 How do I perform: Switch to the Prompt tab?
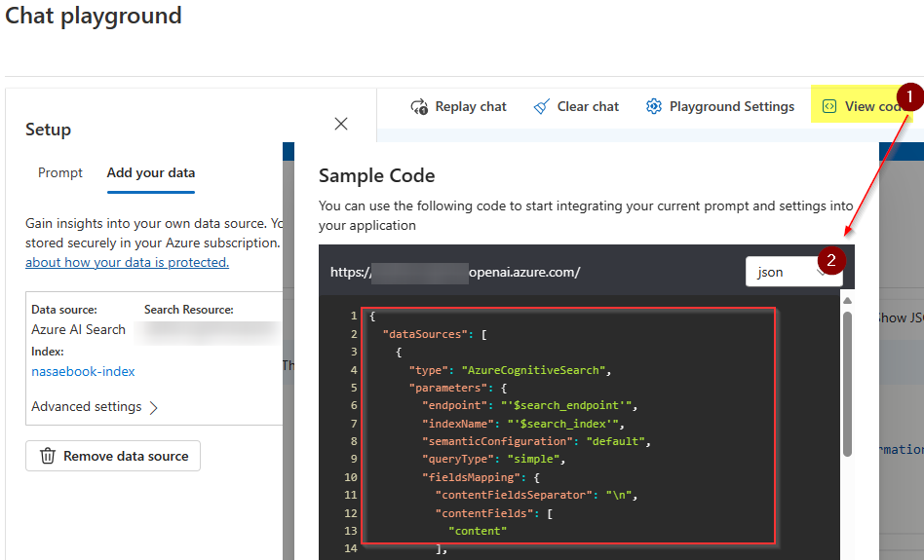60,172
